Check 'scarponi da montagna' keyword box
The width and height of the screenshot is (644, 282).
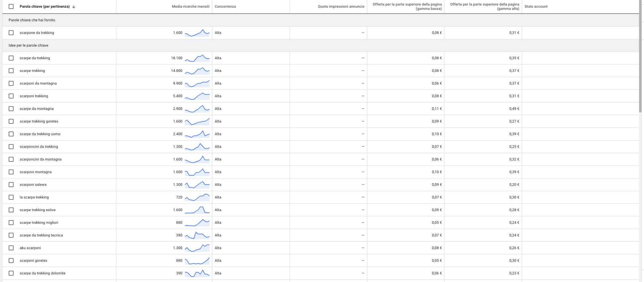click(11, 83)
